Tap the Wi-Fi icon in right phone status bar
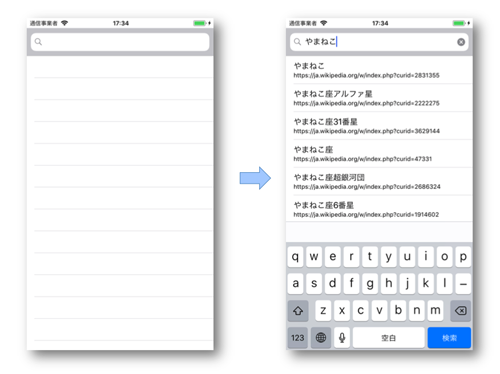This screenshot has height=374, width=500. pos(323,23)
